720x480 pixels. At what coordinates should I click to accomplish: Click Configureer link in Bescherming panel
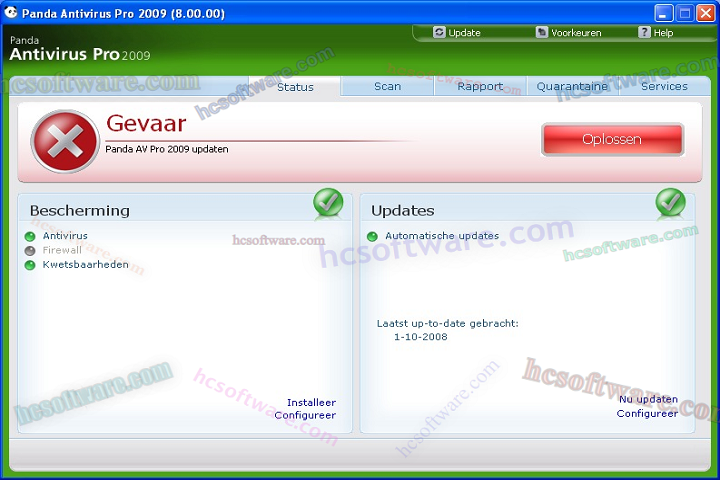point(305,415)
